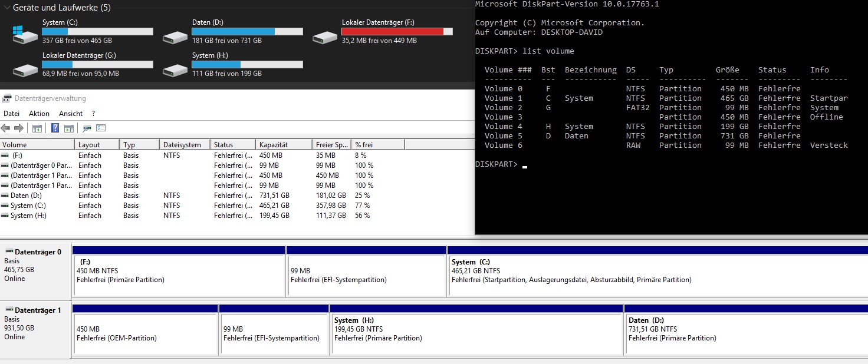
Task: Open Help via blue question mark icon
Action: 55,128
